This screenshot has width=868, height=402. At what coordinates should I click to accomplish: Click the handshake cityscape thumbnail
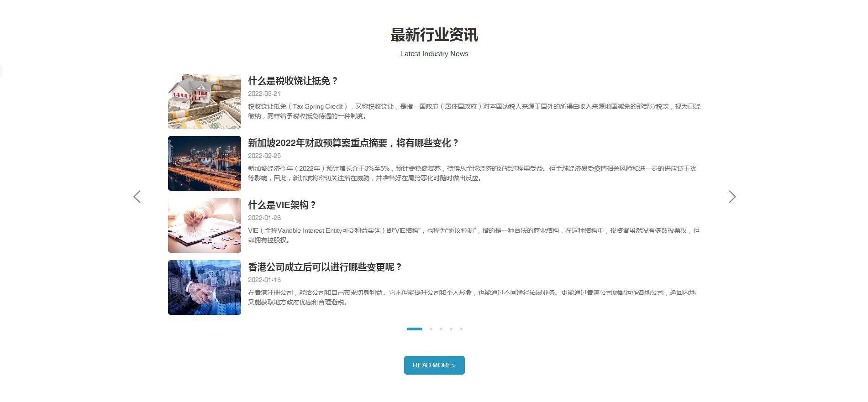205,287
